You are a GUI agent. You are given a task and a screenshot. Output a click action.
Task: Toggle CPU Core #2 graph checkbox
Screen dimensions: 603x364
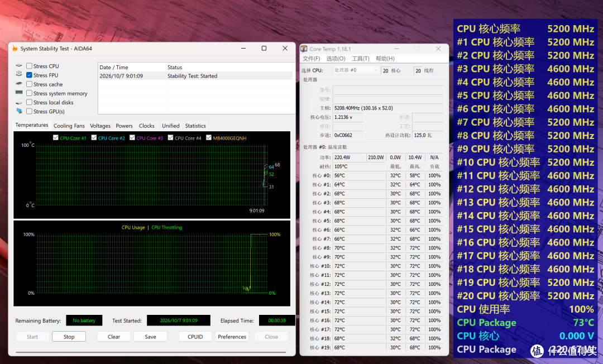pyautogui.click(x=94, y=137)
